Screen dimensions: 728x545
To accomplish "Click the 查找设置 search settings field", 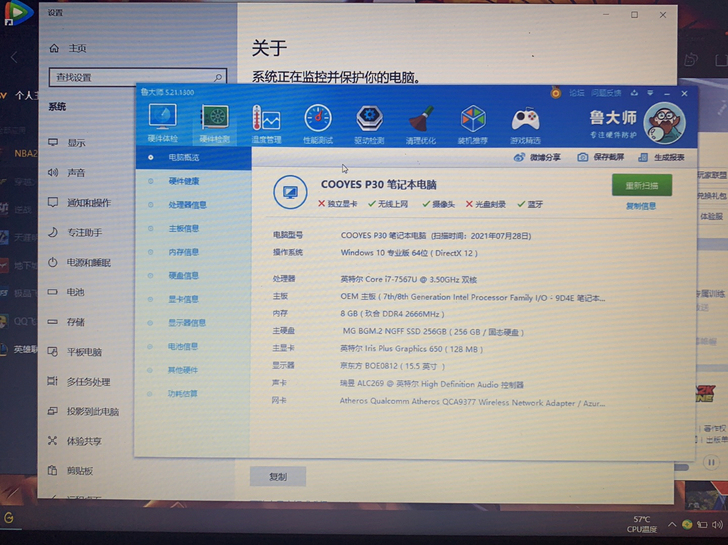I will 137,77.
